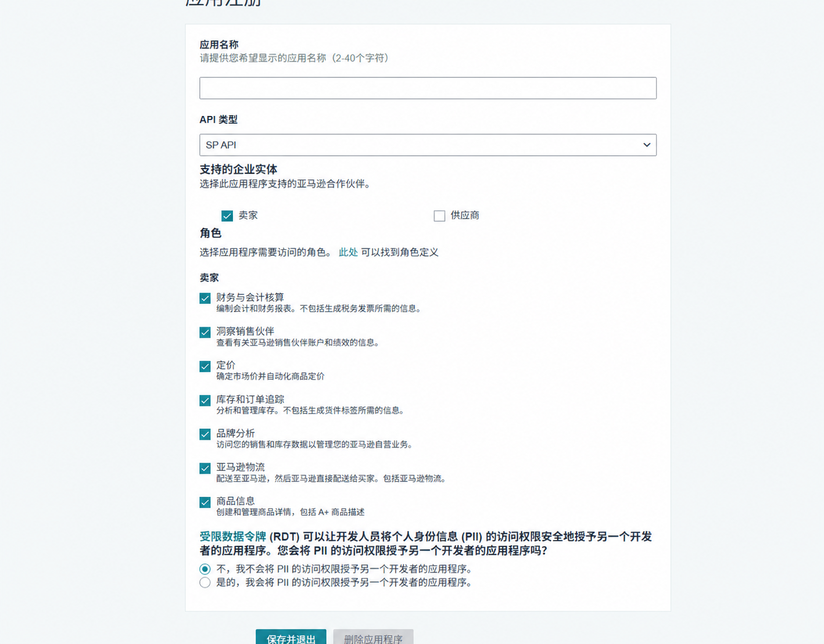Click the 保存并退出 button

click(291, 638)
